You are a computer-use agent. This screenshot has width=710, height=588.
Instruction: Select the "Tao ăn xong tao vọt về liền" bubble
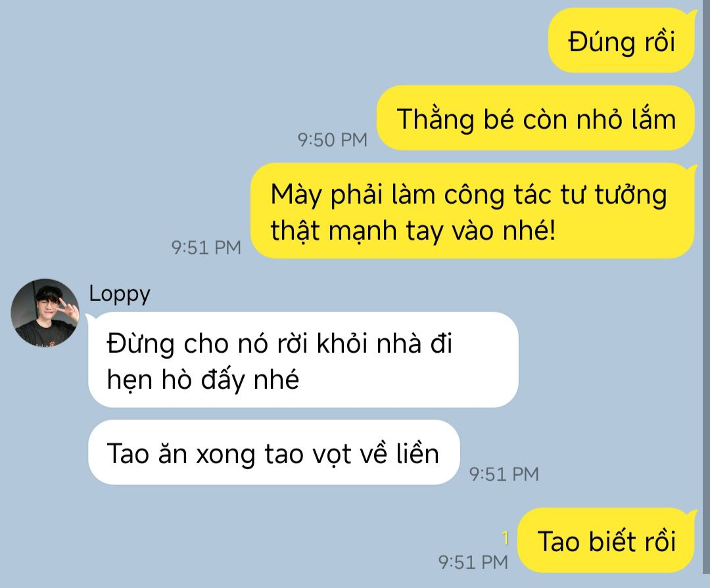(x=274, y=452)
